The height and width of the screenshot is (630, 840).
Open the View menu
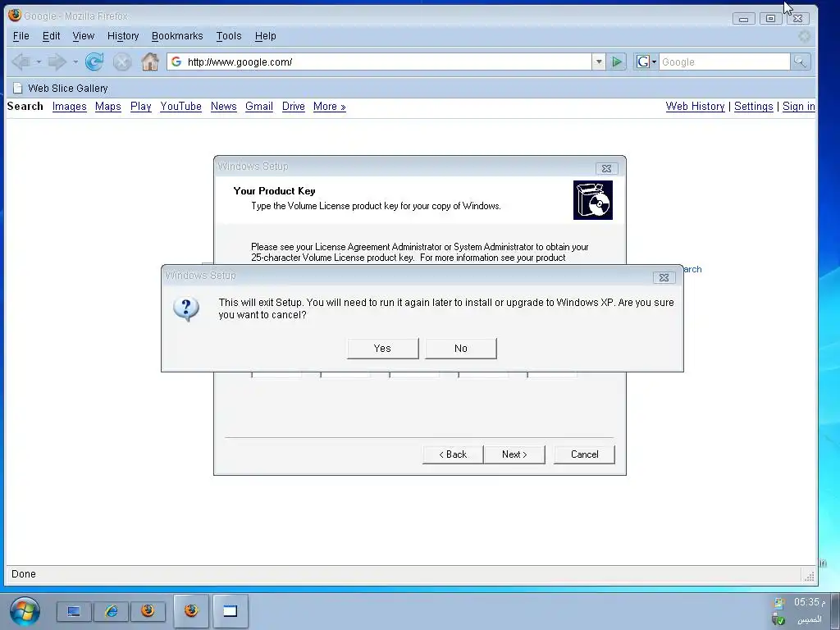pos(83,36)
